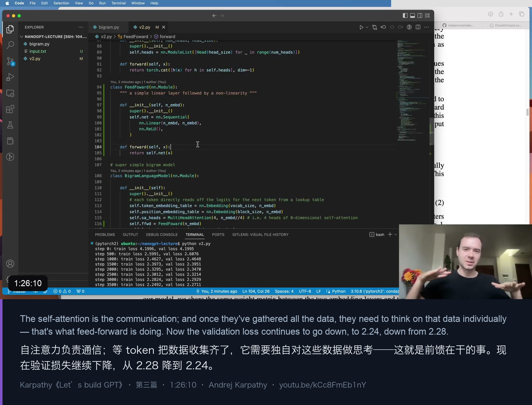
Task: Open the Extensions view
Action: [x=10, y=109]
